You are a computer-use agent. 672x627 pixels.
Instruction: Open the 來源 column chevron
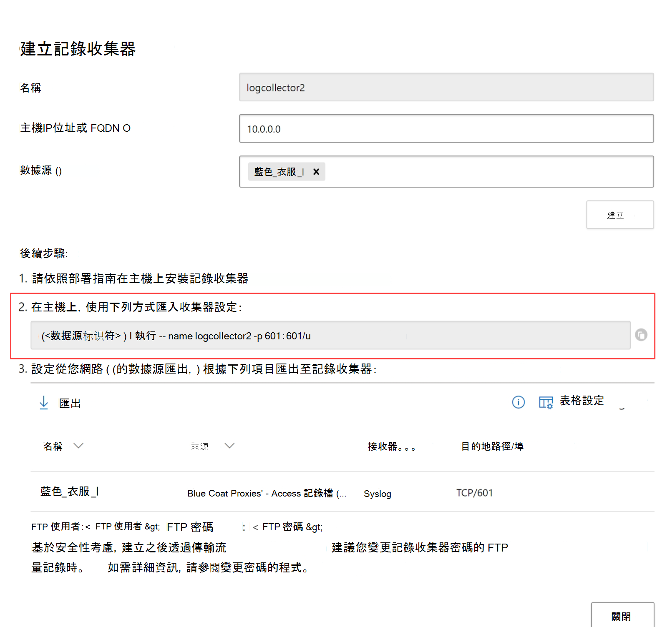(x=229, y=446)
